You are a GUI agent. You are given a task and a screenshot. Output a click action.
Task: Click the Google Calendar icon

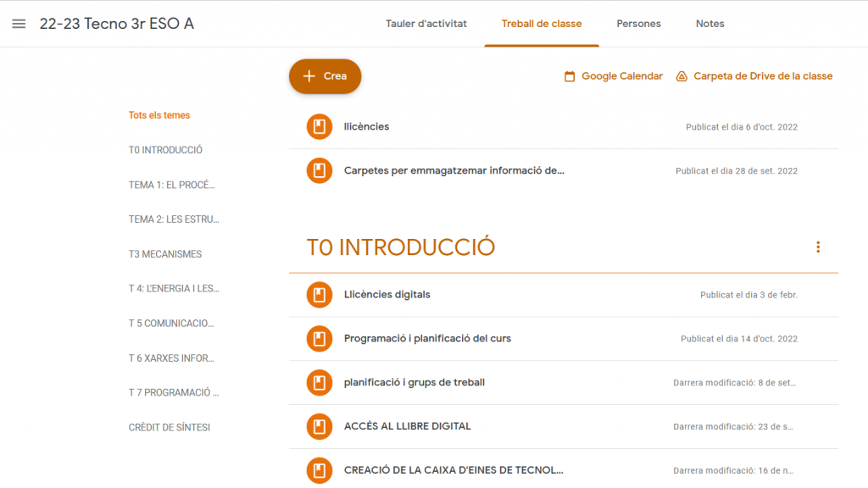coord(570,76)
